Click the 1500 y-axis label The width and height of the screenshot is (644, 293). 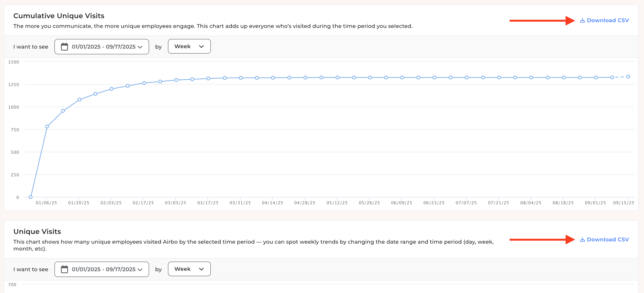coord(14,62)
